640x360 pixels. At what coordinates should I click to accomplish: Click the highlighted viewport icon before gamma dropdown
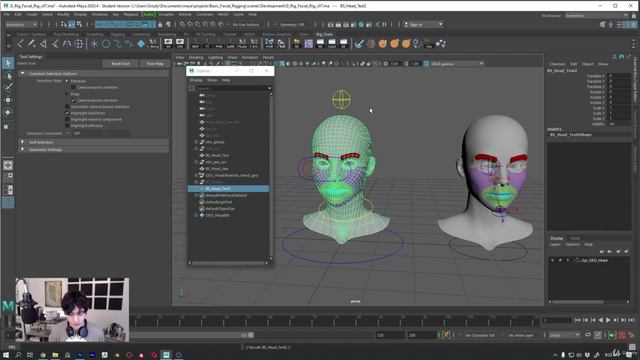426,64
